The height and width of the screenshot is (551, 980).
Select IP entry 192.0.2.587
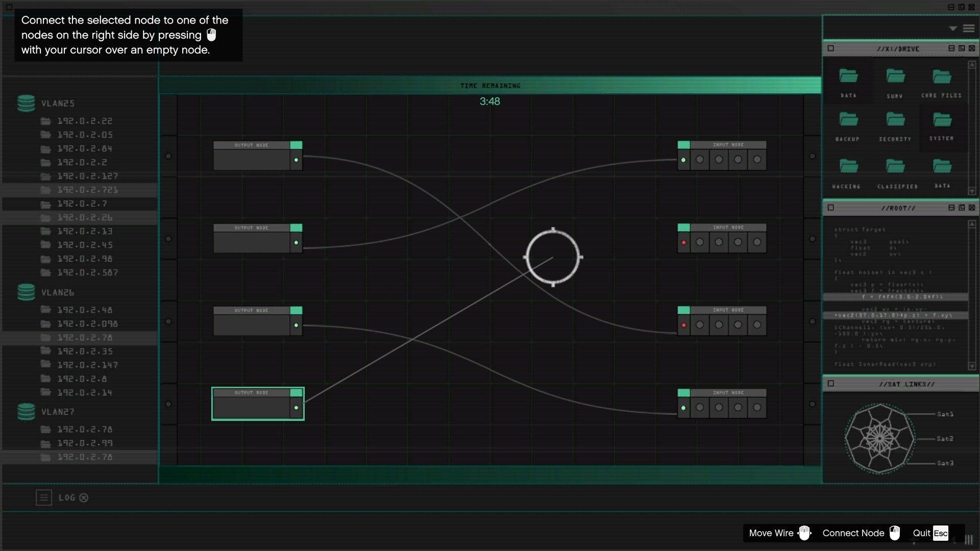coord(87,272)
